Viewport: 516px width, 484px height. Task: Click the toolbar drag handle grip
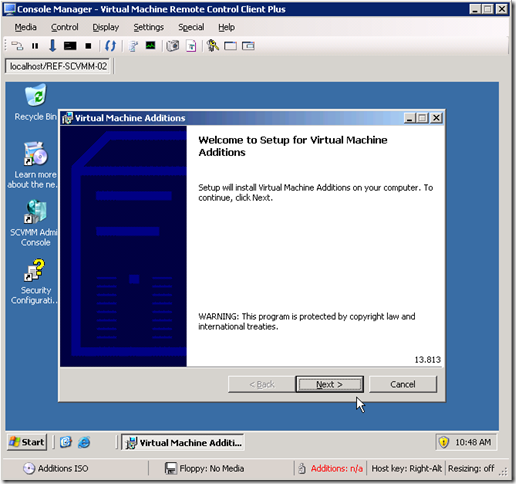[6, 46]
